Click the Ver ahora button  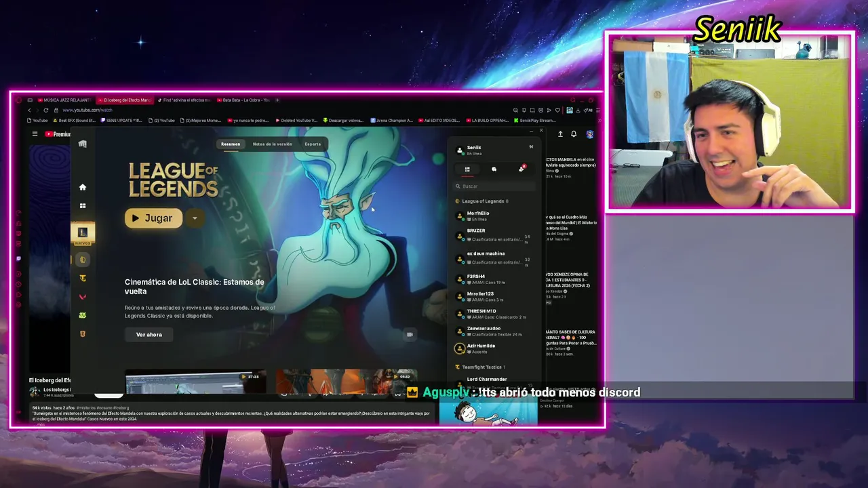[x=149, y=335]
